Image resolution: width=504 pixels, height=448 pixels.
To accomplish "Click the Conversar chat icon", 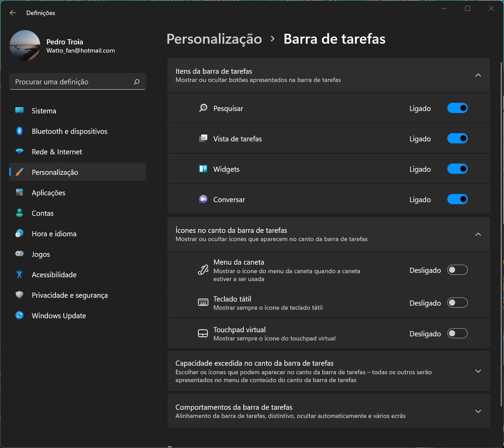I will pyautogui.click(x=203, y=199).
